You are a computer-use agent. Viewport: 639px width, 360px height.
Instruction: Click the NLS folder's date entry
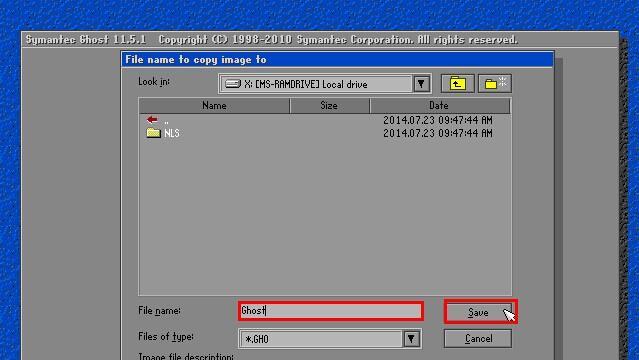pyautogui.click(x=438, y=133)
